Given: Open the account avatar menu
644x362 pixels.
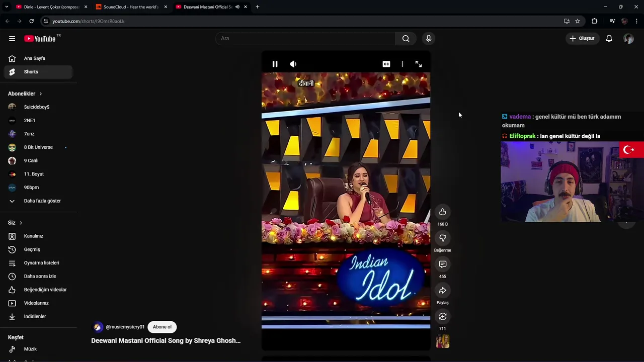Looking at the screenshot, I should [x=628, y=39].
